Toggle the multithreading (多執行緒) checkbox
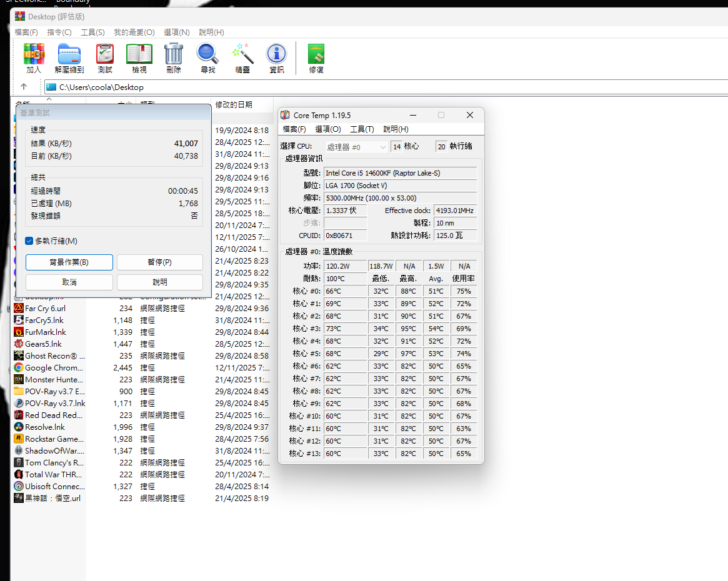The height and width of the screenshot is (581, 728). point(29,241)
